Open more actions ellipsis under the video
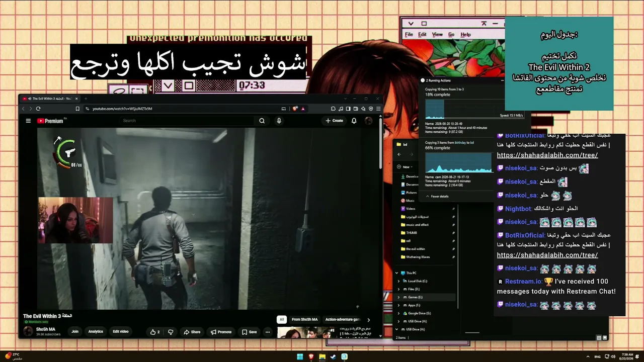Screen dimensions: 644x362 (268, 332)
